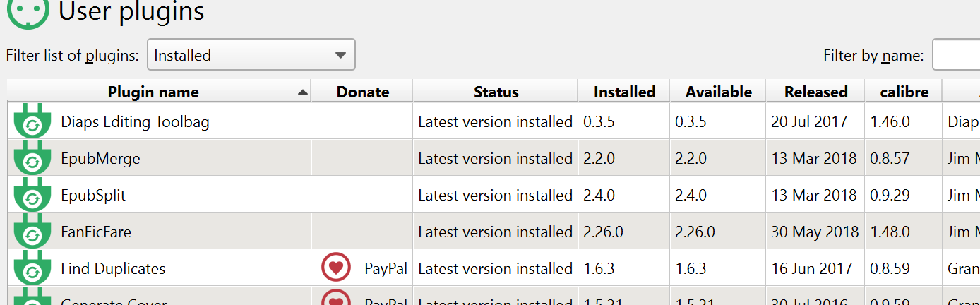The image size is (980, 305).
Task: Click the Generate Cover donate heart icon
Action: pos(336,299)
